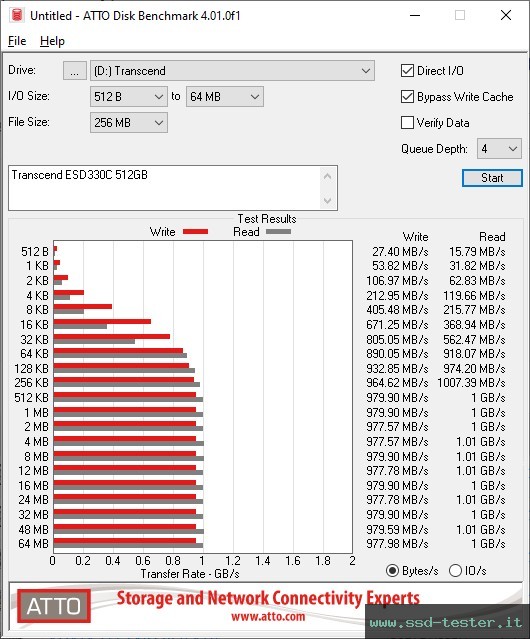Click the 27.40 MB/s write value
Viewport: 530px width, 639px height.
click(x=400, y=252)
